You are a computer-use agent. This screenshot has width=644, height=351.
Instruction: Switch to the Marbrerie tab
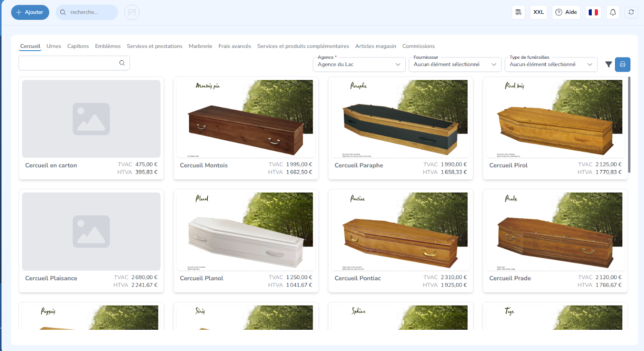(x=200, y=46)
